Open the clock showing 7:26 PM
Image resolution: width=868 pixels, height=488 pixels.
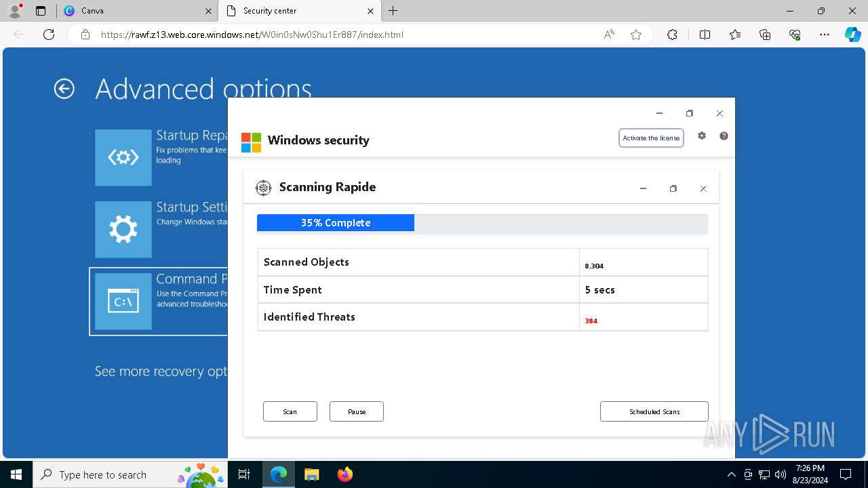pos(810,474)
